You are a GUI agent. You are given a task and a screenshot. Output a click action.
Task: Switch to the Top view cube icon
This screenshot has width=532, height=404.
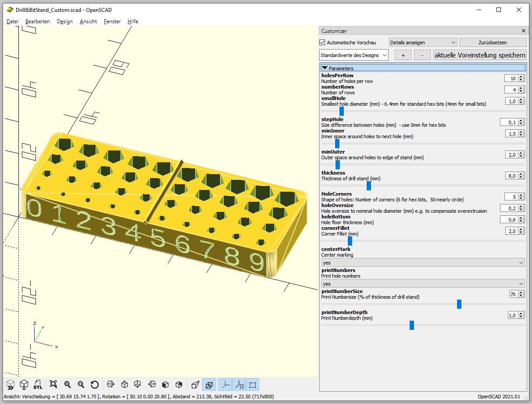[125, 385]
